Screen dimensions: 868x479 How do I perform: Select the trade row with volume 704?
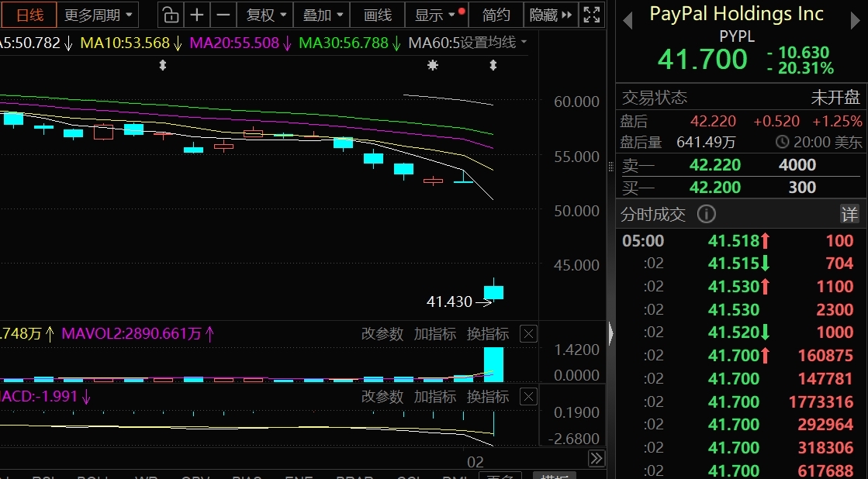pyautogui.click(x=742, y=264)
